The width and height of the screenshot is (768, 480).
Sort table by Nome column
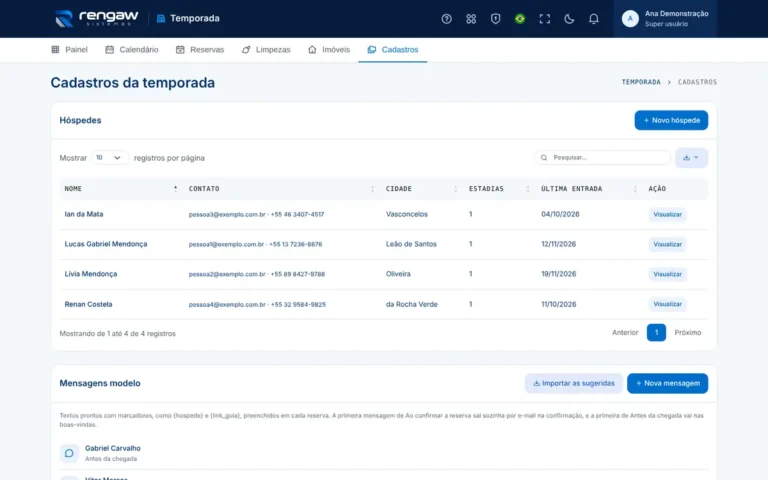120,189
